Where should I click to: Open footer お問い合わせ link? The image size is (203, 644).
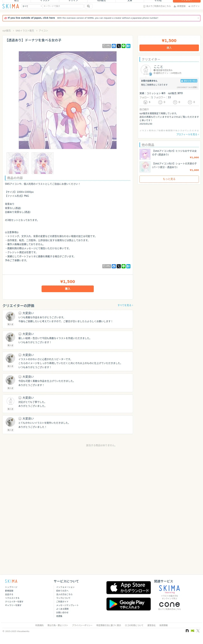(x=62, y=613)
